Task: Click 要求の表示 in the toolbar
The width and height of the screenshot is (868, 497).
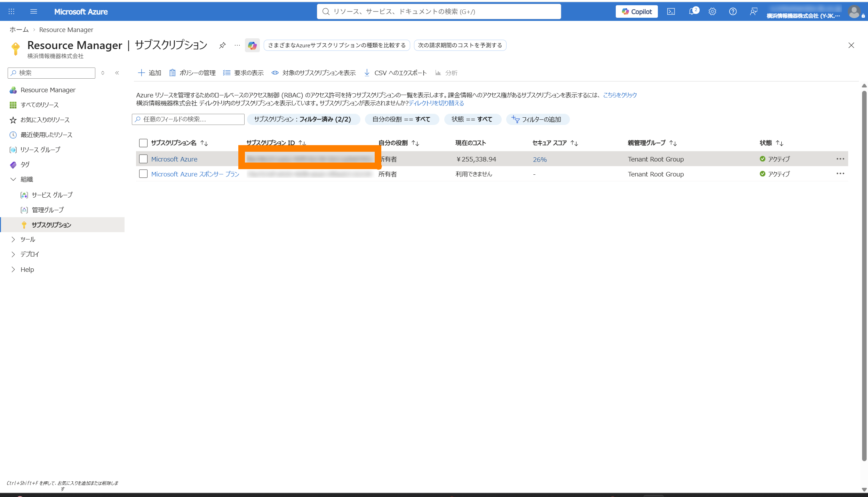Action: tap(244, 73)
